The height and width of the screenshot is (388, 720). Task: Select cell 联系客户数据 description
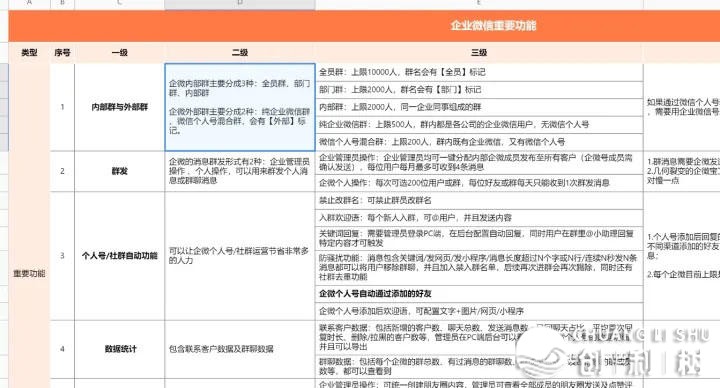tap(479, 337)
